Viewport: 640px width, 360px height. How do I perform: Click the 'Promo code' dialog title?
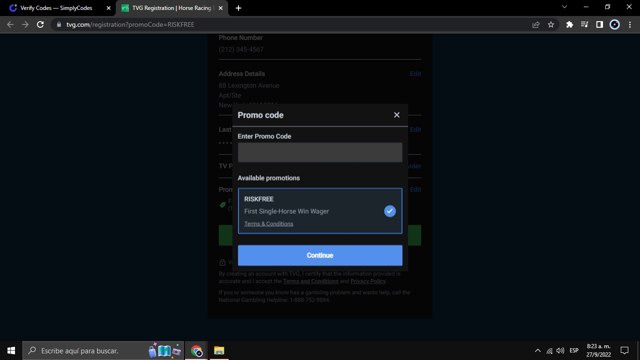click(260, 115)
